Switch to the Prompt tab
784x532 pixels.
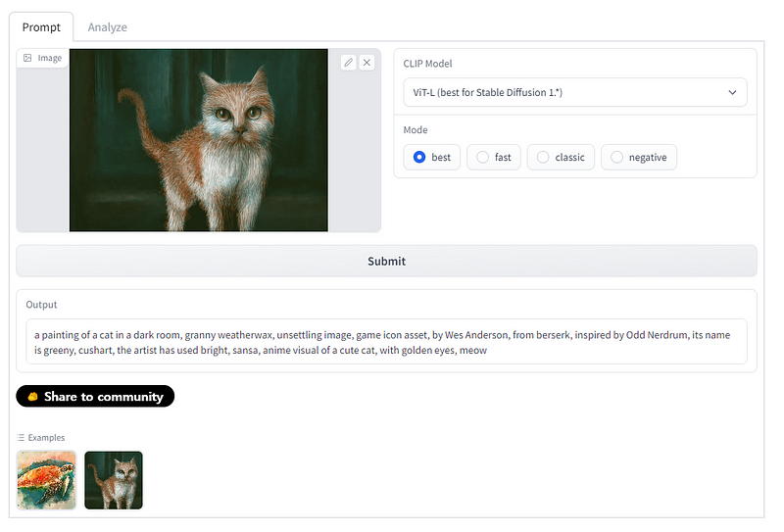(41, 27)
